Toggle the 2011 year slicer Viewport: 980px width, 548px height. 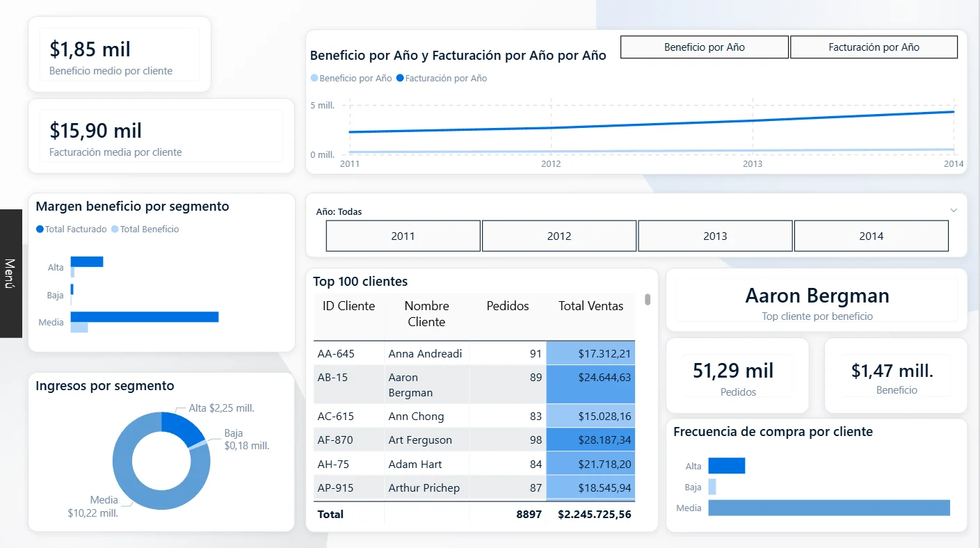point(403,236)
